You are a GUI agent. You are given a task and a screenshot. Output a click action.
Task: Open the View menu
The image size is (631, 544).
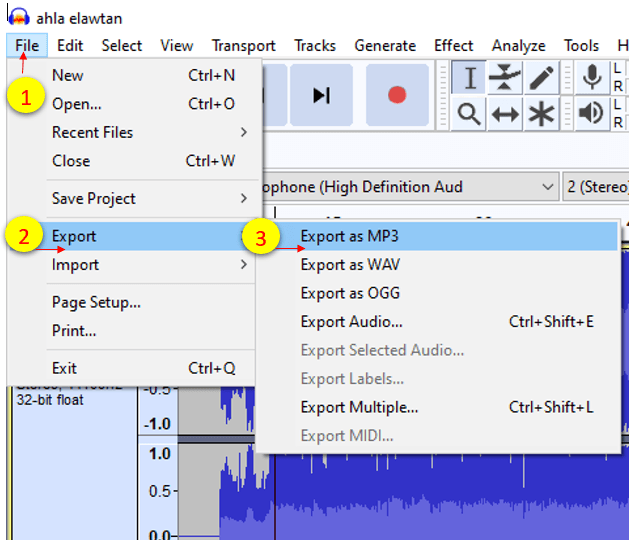[x=177, y=45]
